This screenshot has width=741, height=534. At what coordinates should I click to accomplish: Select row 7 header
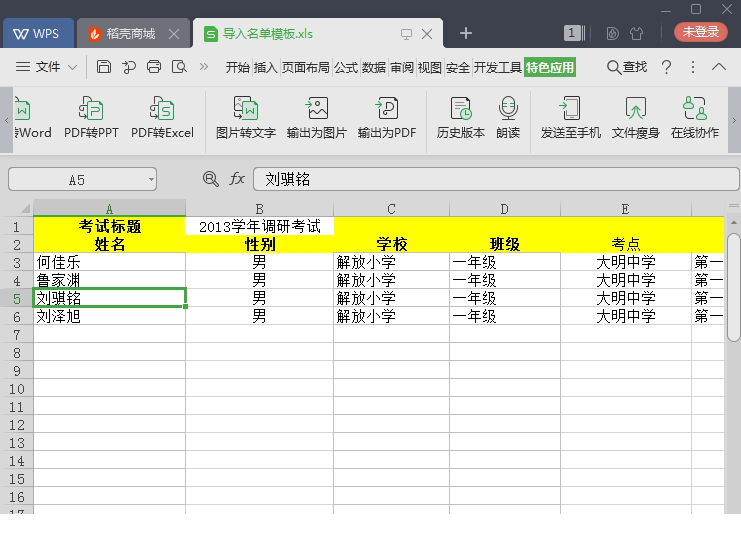(x=17, y=335)
